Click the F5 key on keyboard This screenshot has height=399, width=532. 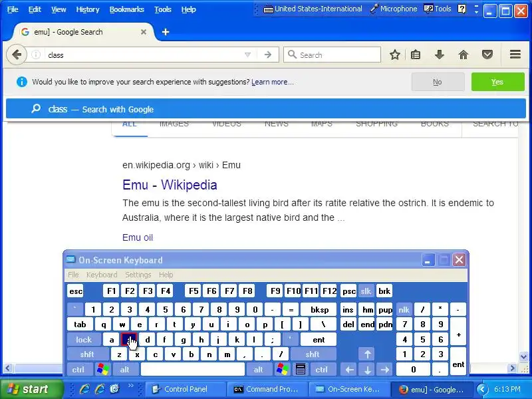(194, 291)
